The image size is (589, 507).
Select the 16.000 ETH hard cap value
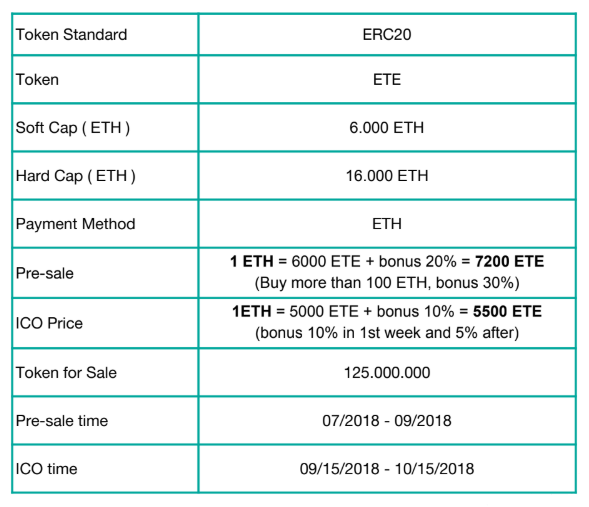(387, 176)
